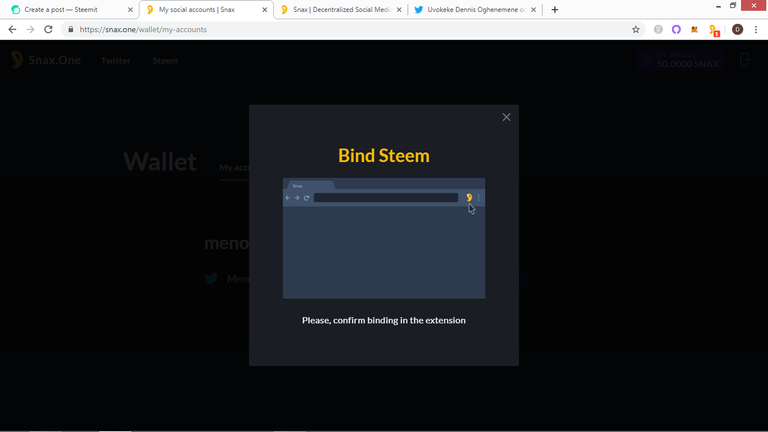
Task: Reload the current page
Action: pos(48,29)
